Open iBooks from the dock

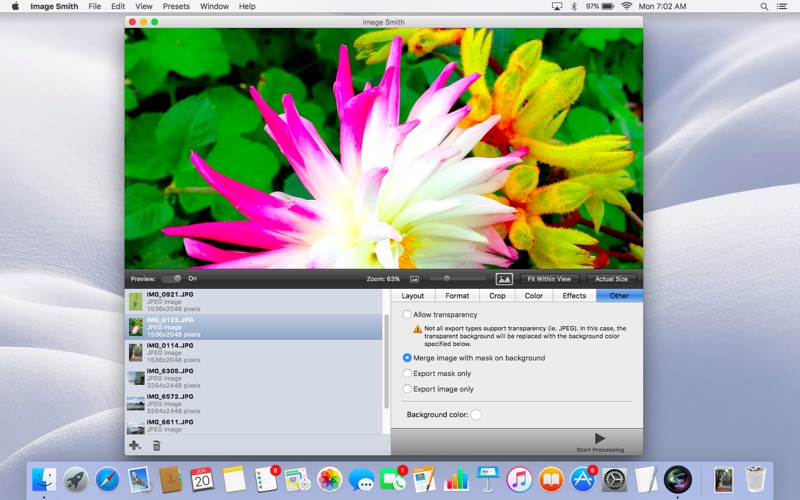coord(551,480)
